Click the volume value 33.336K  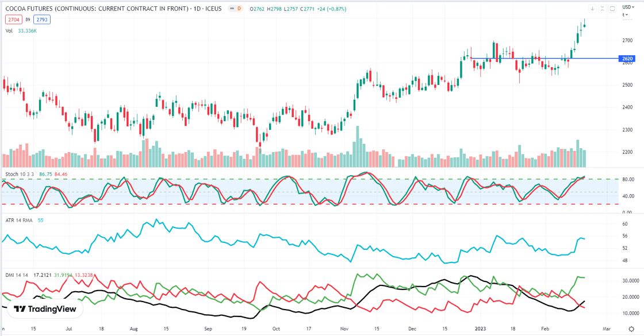pyautogui.click(x=27, y=31)
